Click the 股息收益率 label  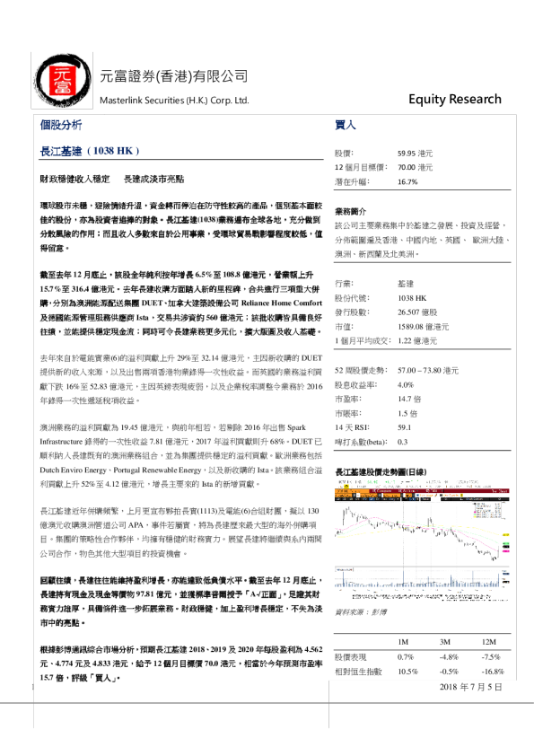click(356, 385)
